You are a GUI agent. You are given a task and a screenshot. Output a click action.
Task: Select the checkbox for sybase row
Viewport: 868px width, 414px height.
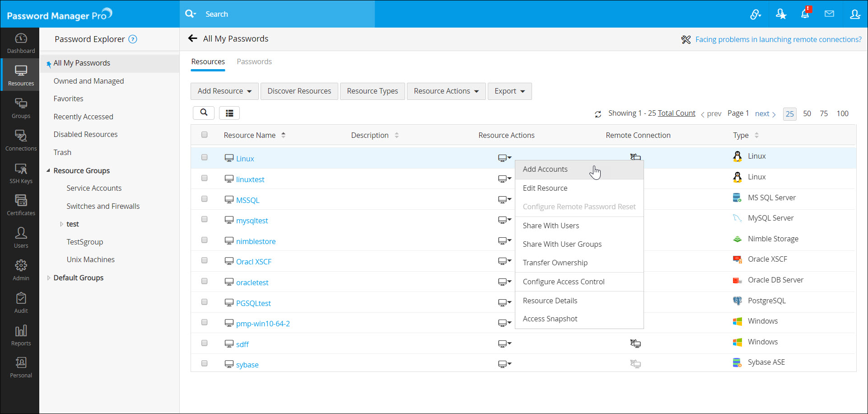[x=205, y=363]
